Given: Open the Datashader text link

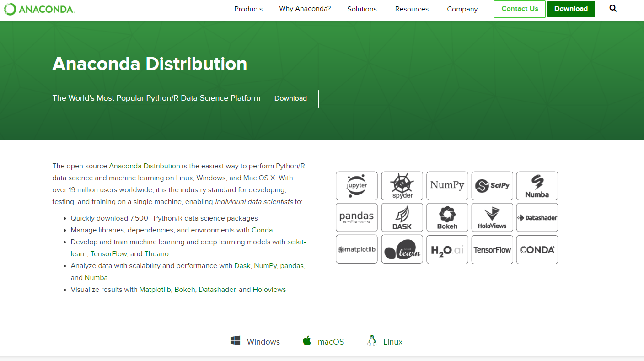Looking at the screenshot, I should [x=217, y=290].
